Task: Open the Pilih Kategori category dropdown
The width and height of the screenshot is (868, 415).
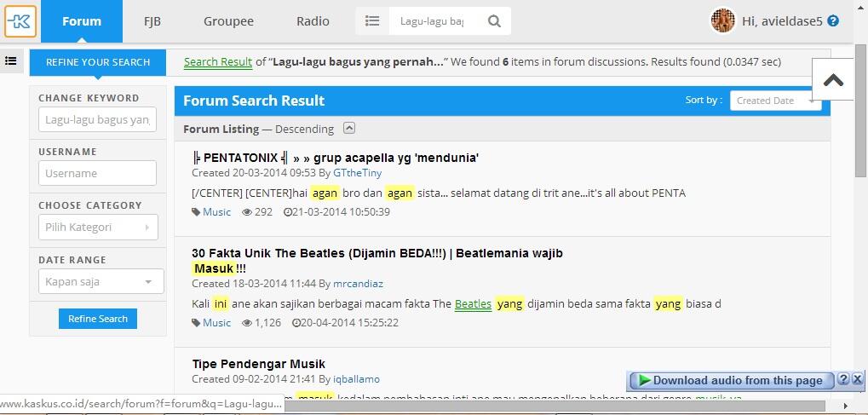Action: pos(98,228)
